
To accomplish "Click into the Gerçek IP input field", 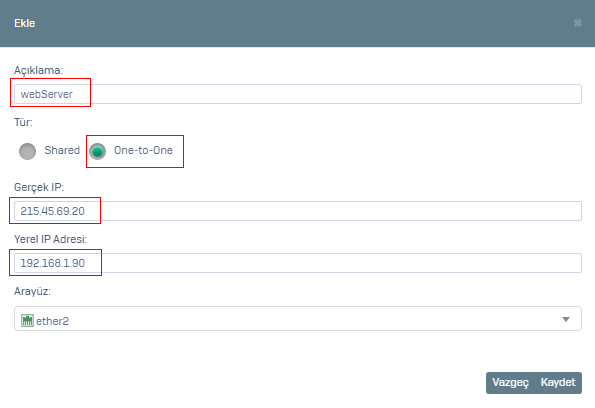I will click(x=298, y=211).
